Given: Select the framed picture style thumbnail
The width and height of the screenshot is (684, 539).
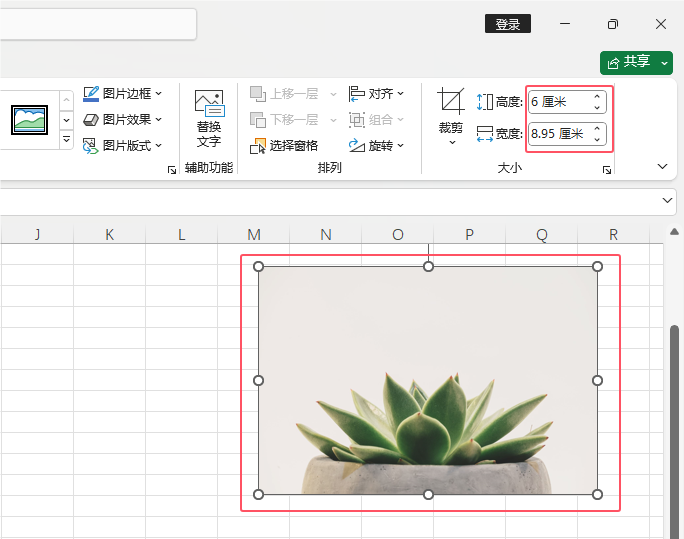Looking at the screenshot, I should (29, 120).
